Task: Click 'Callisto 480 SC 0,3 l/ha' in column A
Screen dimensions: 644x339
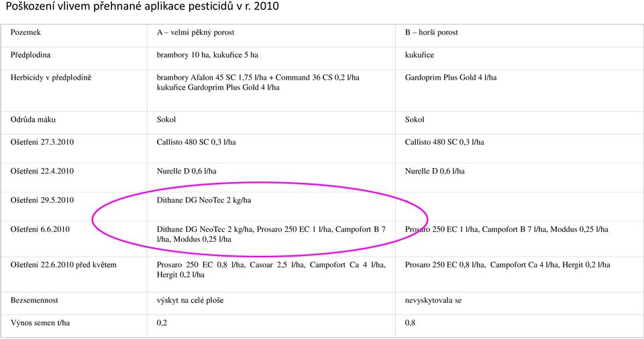Action: click(197, 143)
